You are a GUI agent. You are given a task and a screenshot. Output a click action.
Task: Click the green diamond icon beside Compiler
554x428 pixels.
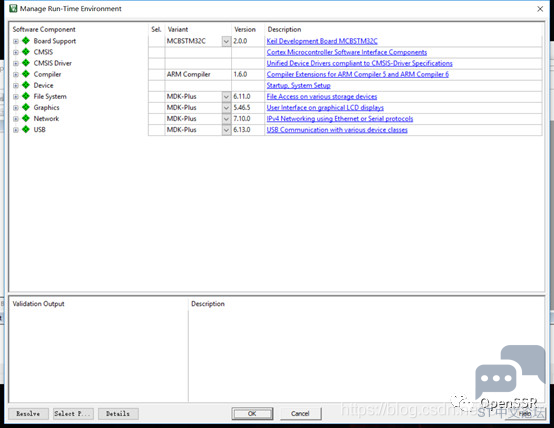pos(26,74)
